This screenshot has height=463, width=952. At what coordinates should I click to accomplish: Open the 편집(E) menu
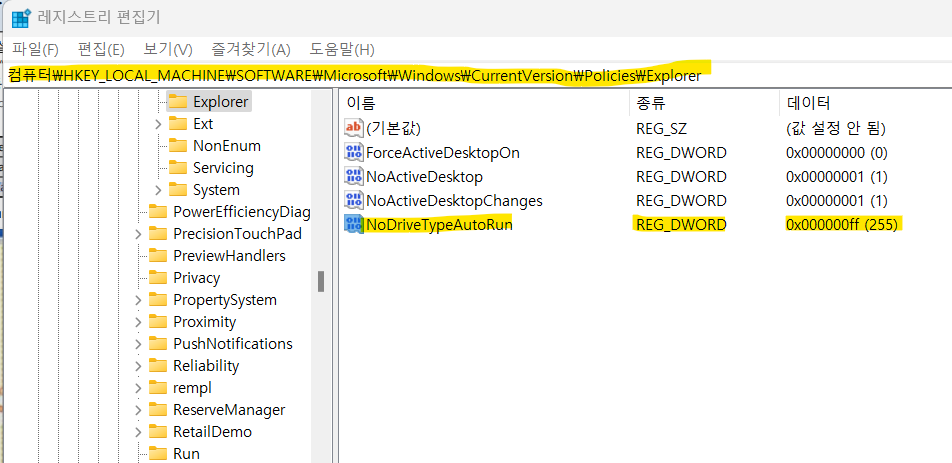pyautogui.click(x=101, y=49)
